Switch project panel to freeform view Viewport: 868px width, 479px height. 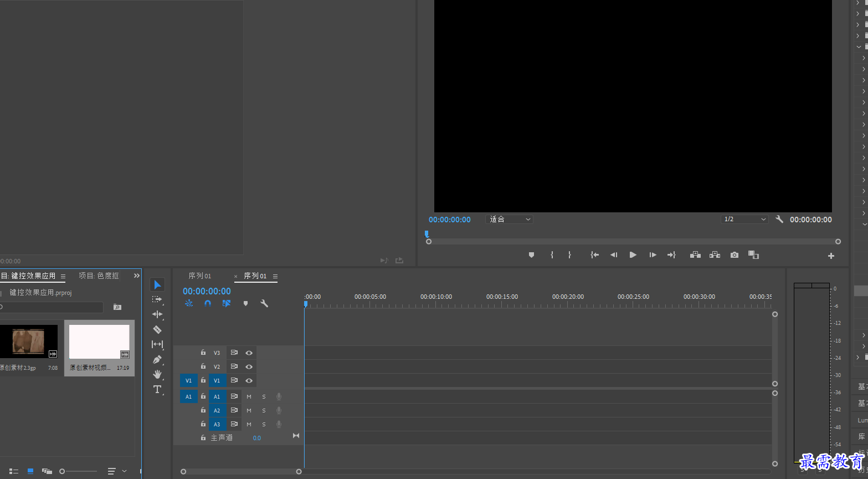coord(47,471)
